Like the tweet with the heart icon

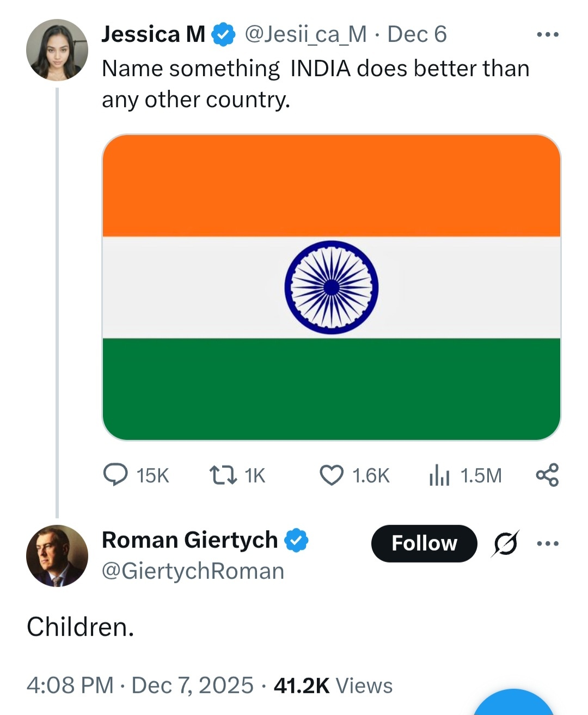332,475
